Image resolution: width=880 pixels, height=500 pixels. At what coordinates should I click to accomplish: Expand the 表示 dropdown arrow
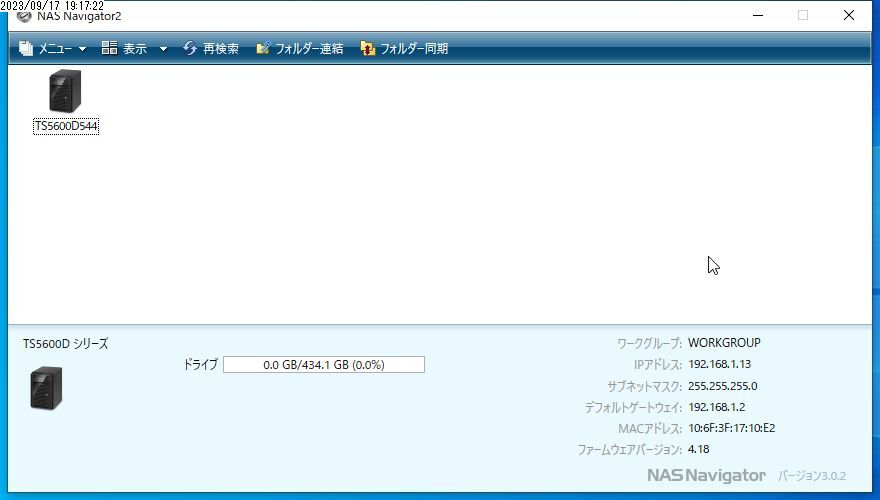pos(163,49)
